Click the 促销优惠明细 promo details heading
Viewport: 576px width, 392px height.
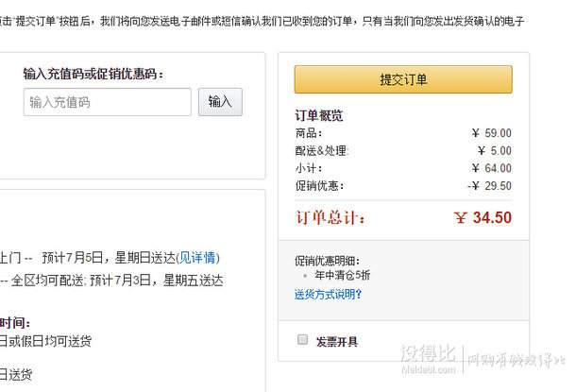tap(327, 261)
